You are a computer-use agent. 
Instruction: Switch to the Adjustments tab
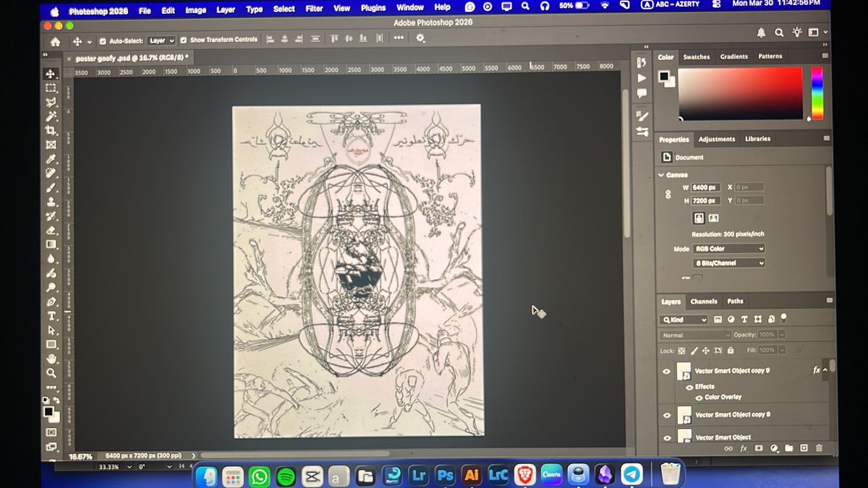click(716, 140)
